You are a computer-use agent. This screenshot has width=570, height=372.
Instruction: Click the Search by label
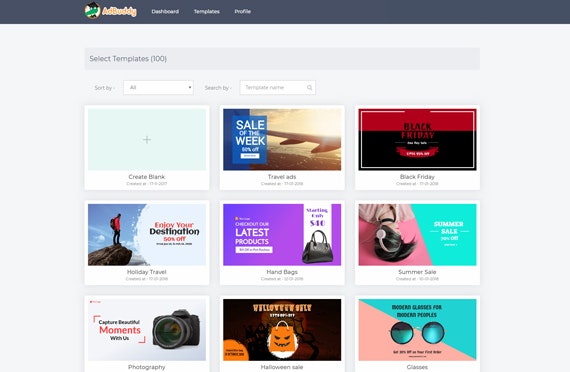coord(218,88)
